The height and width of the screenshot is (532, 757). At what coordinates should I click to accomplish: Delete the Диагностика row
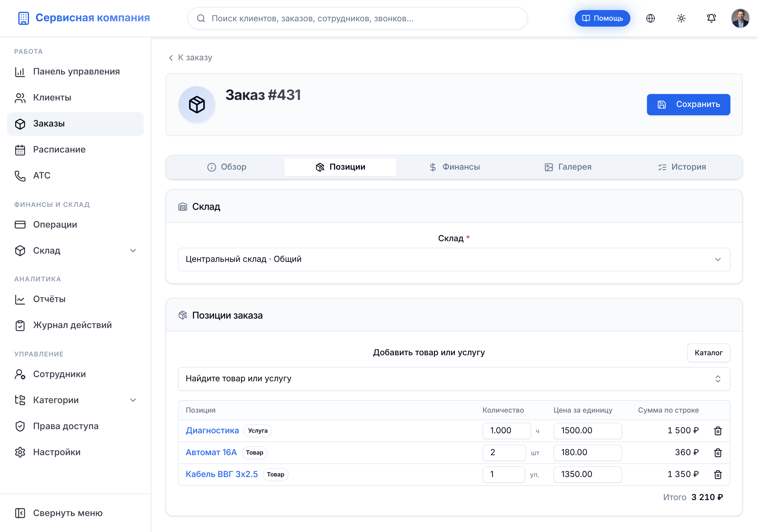tap(718, 431)
